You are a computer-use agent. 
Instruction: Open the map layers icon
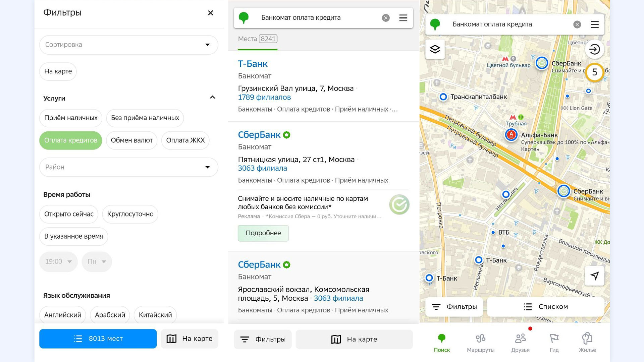[435, 49]
